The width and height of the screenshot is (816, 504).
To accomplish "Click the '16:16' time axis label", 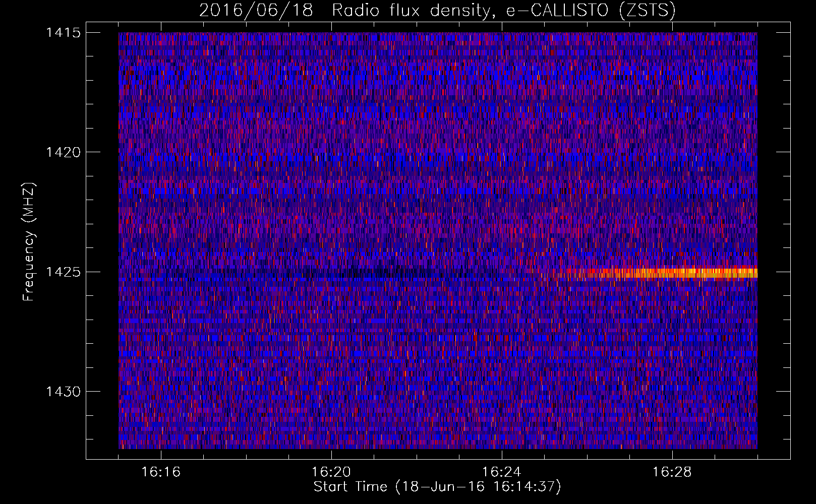I will [161, 472].
